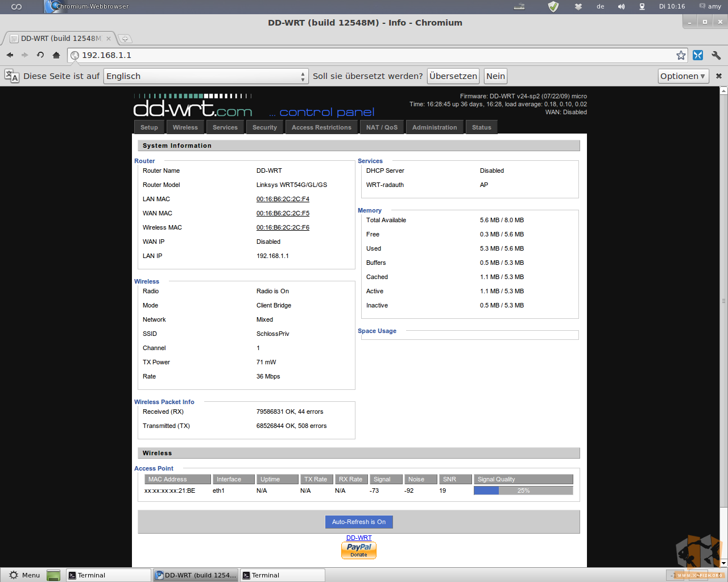Show desktop via green taskbar icon
This screenshot has height=582, width=728.
tap(53, 575)
